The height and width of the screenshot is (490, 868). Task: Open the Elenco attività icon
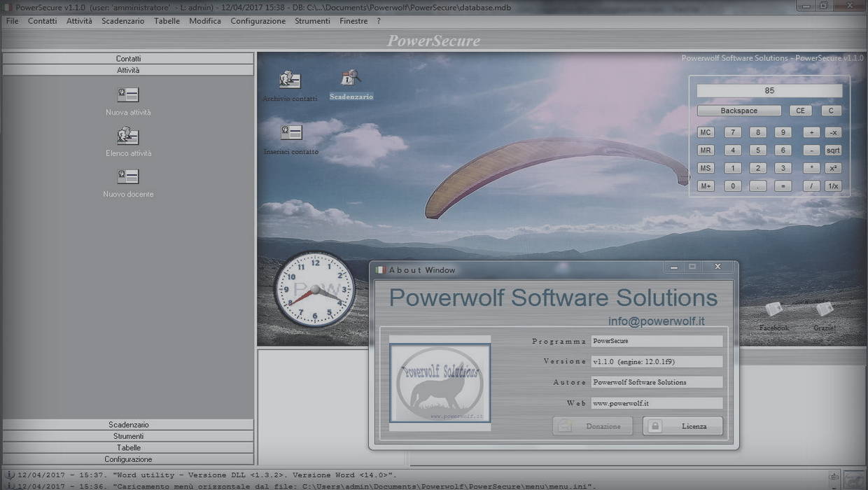tap(128, 135)
